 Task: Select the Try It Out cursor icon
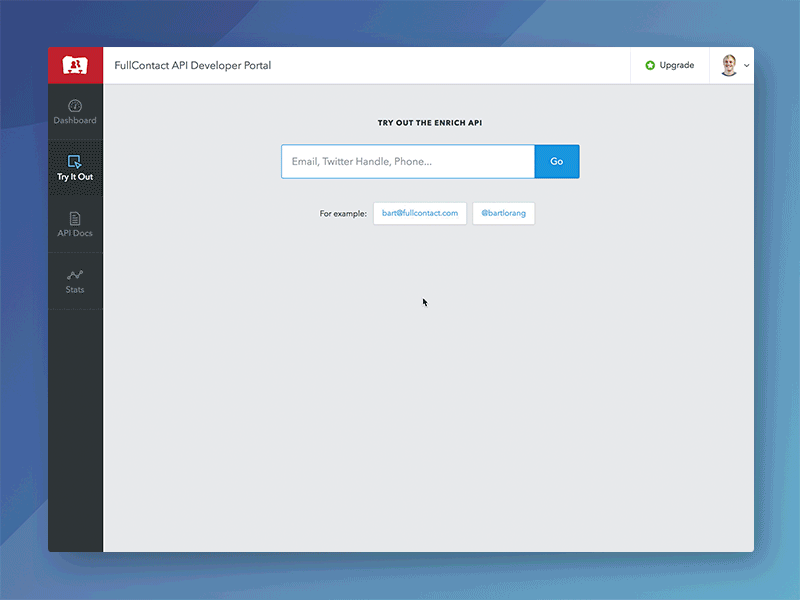click(74, 162)
